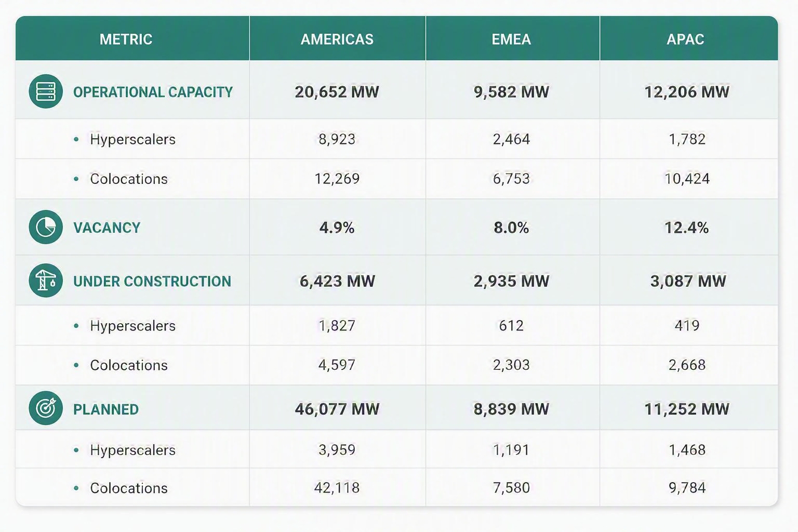Select the AMERICAS column header

pos(337,39)
